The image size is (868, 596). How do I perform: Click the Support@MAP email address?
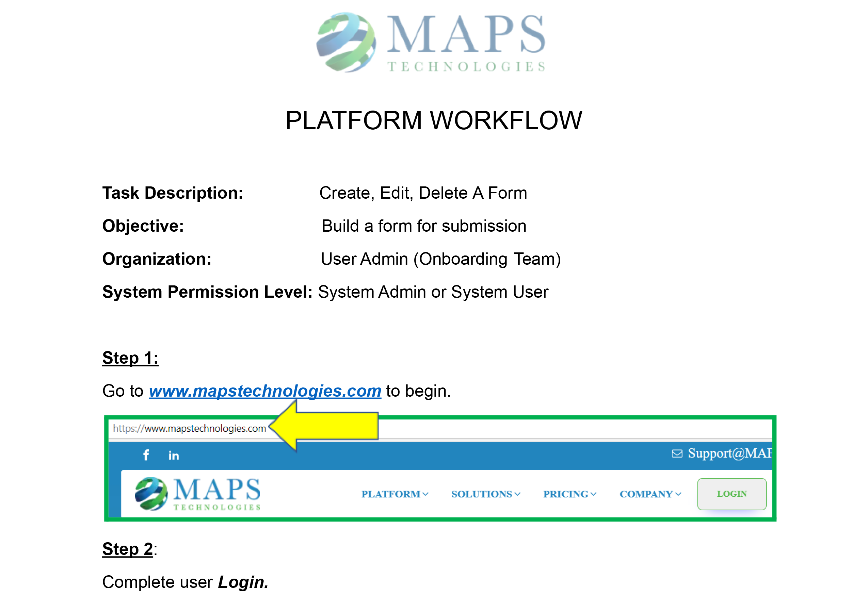pos(730,453)
